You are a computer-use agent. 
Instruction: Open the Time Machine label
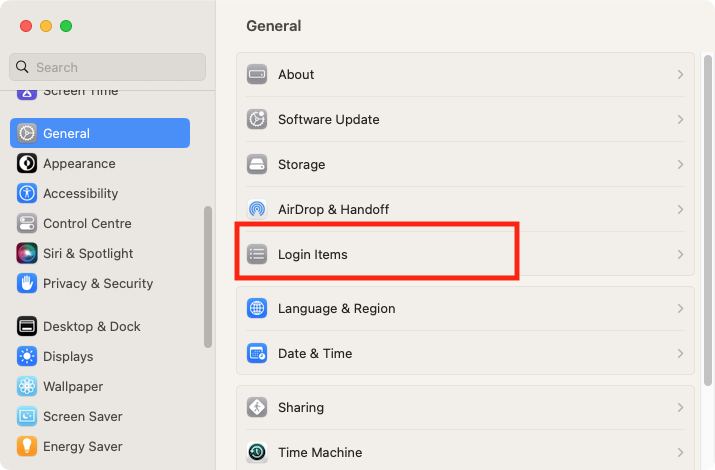[x=320, y=453]
